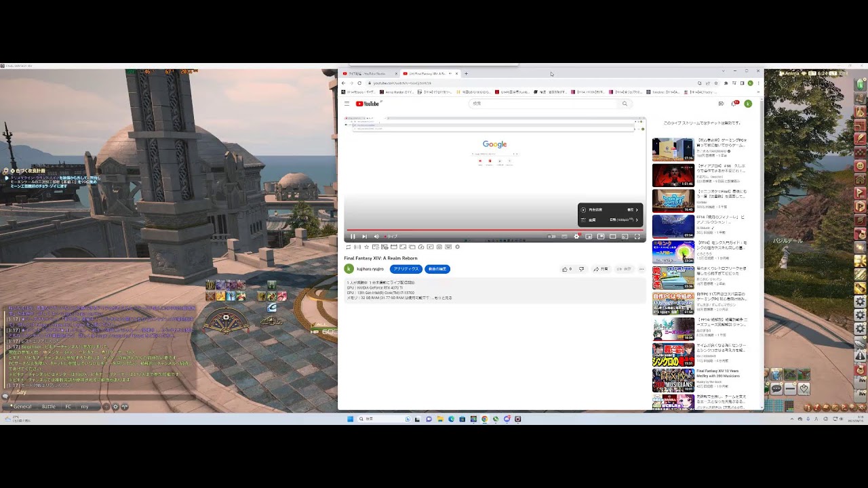
Task: Click the YouTube search magnifier button
Action: point(625,104)
